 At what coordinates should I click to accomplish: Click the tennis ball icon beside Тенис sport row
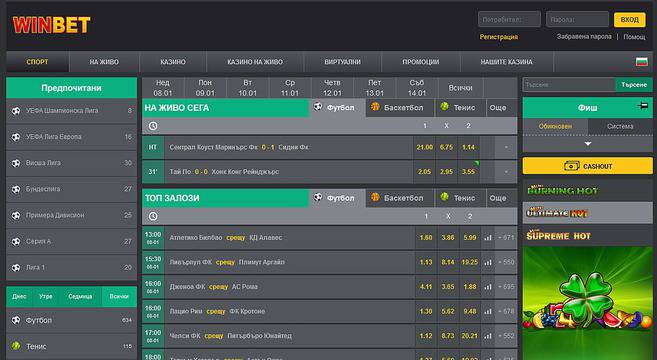(16, 346)
